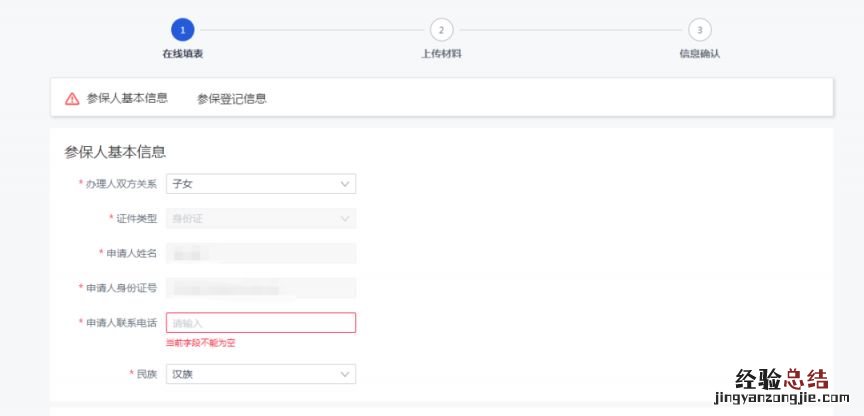Click the 证件类型 field label
This screenshot has height=416, width=864.
coord(136,218)
